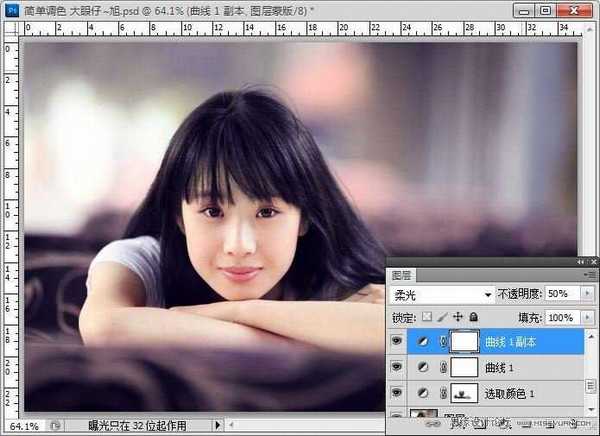Click the 64.1% zoom level field

click(26, 425)
